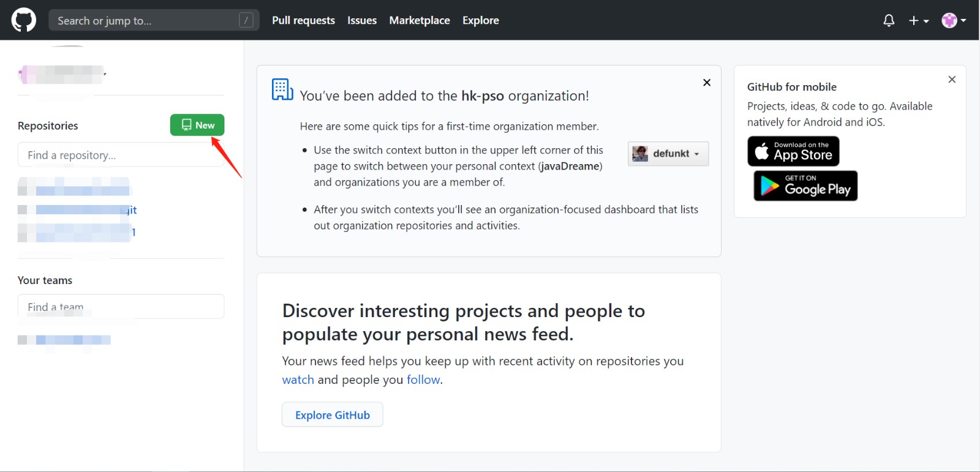Viewport: 980px width, 472px height.
Task: Click the hk-pso organization name in heading
Action: 483,96
